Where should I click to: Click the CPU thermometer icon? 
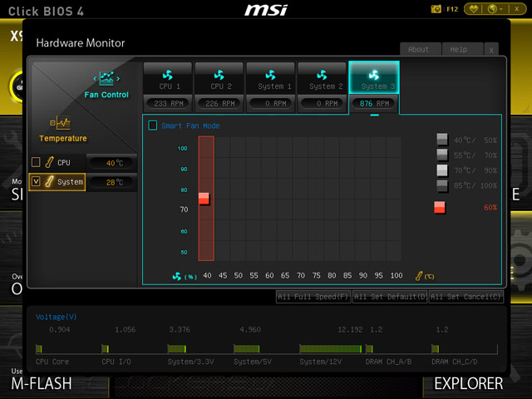[49, 163]
